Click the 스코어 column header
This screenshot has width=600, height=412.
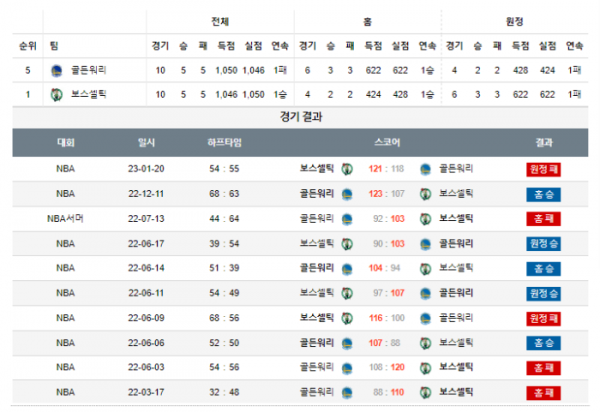tap(387, 143)
